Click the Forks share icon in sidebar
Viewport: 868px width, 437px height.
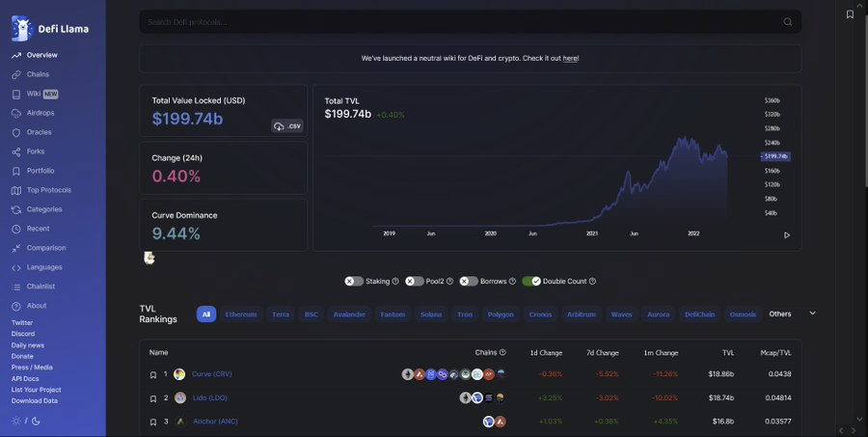[16, 151]
